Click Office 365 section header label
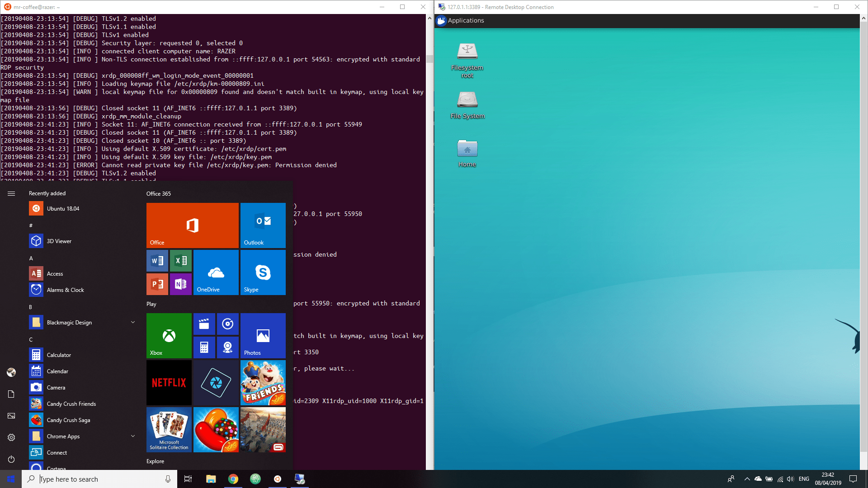Viewport: 868px width, 488px height. [x=158, y=193]
